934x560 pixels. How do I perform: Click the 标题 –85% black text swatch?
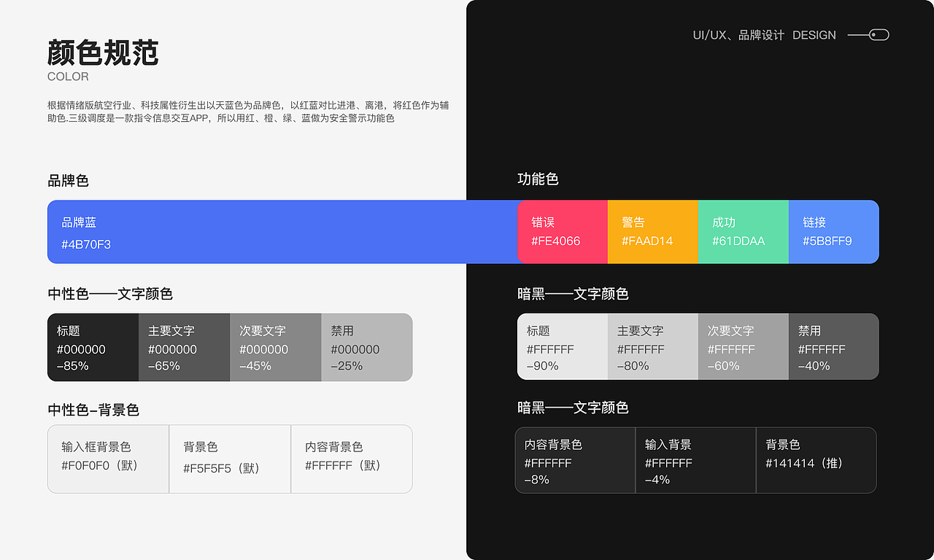93,347
